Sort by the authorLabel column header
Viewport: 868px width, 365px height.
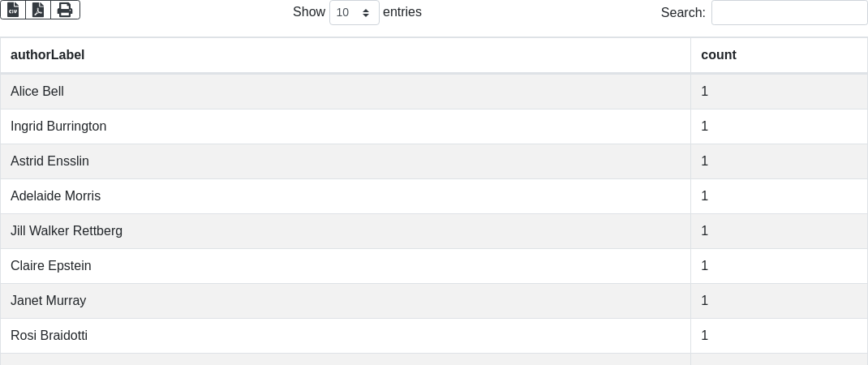tap(47, 55)
